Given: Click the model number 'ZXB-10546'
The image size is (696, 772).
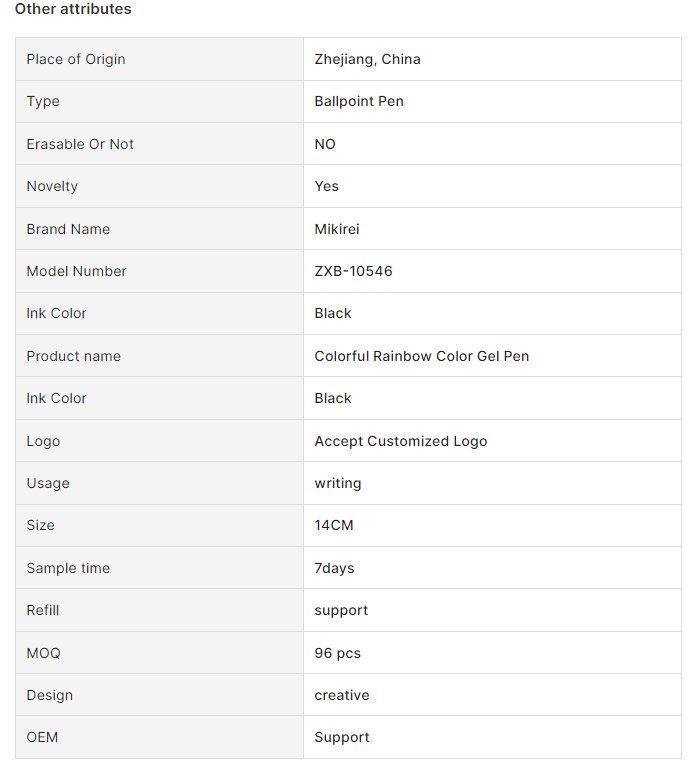Looking at the screenshot, I should click(353, 271).
